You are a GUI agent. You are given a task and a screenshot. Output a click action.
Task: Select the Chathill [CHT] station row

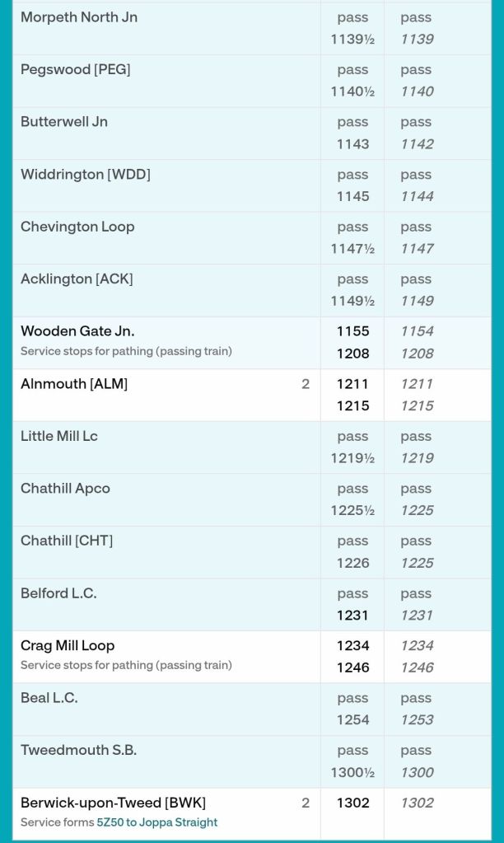point(251,552)
